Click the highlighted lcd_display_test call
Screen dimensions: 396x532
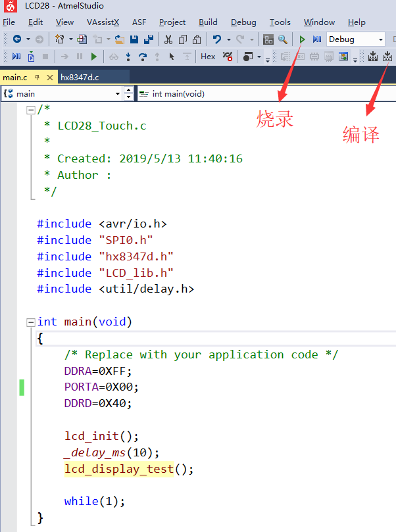click(119, 470)
